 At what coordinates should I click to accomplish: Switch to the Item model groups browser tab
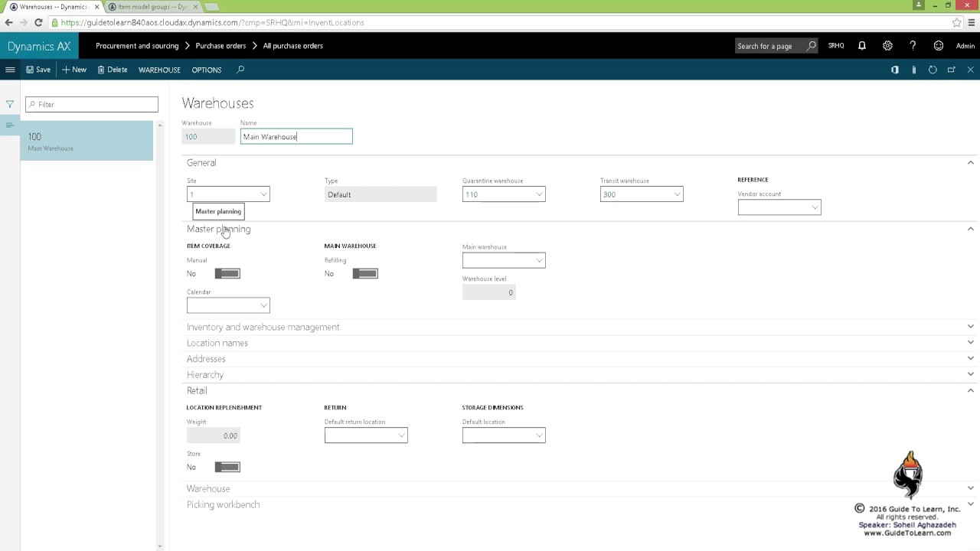(x=152, y=7)
